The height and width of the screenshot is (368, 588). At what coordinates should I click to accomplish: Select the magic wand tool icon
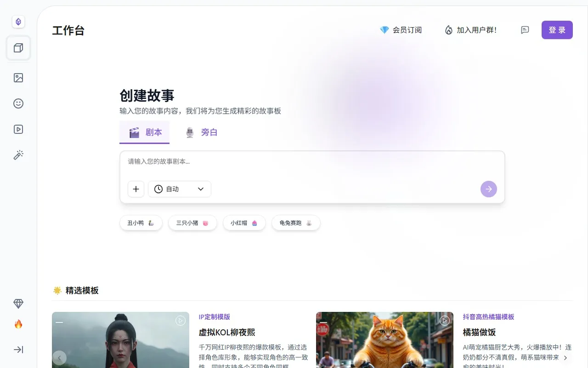tap(18, 155)
